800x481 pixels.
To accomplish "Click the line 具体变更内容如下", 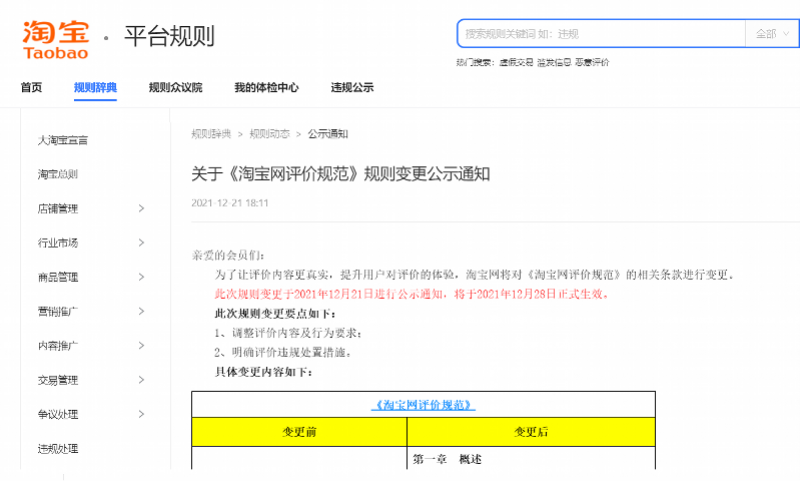I will point(264,372).
